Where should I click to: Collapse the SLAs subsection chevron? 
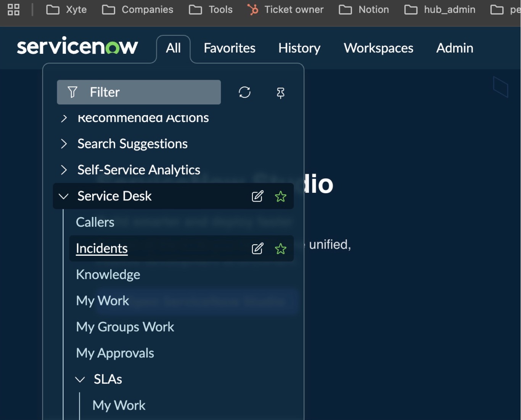[x=80, y=380]
